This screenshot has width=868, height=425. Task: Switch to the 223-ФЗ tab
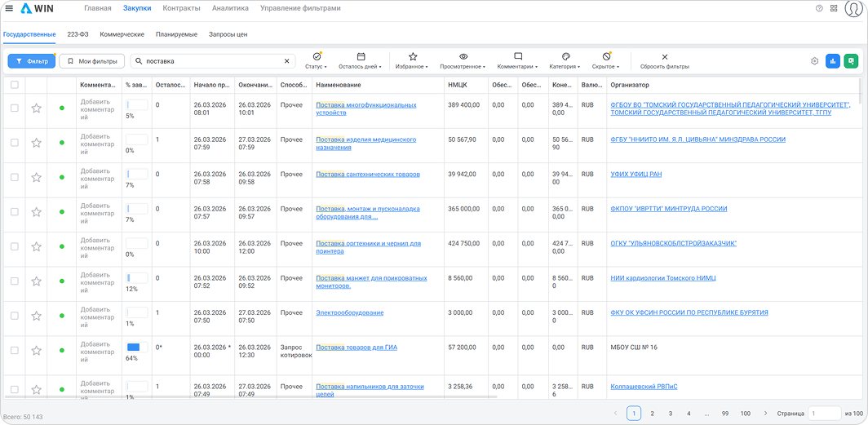77,34
